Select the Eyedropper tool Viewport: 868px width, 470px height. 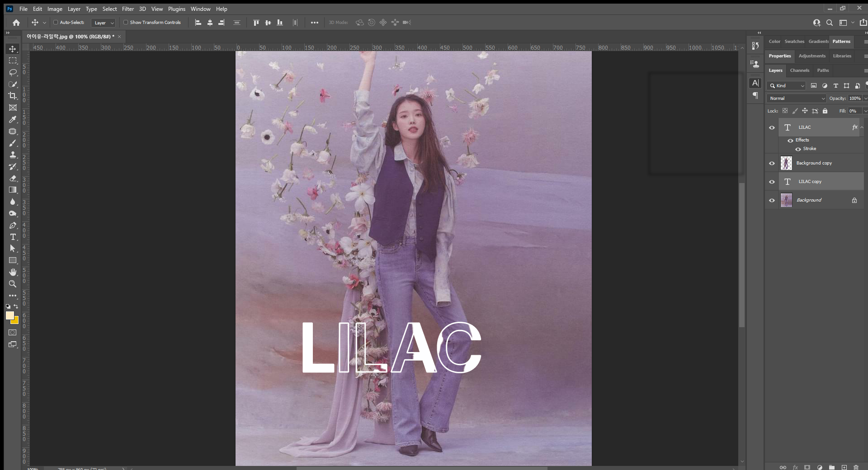(13, 119)
